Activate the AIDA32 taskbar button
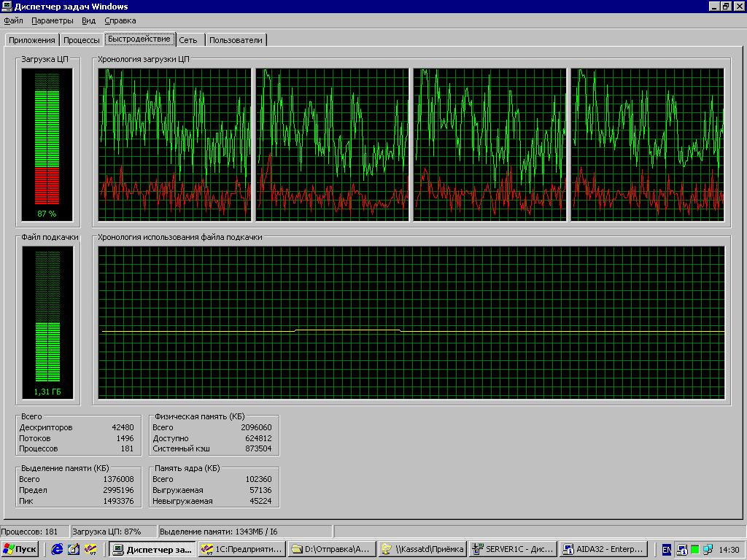 [x=603, y=549]
